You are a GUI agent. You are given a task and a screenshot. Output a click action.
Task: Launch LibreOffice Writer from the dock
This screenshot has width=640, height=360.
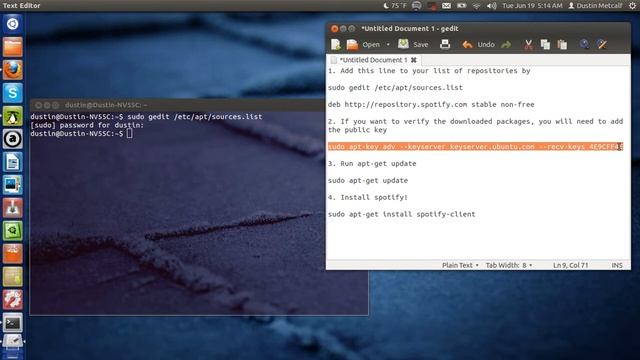click(13, 162)
